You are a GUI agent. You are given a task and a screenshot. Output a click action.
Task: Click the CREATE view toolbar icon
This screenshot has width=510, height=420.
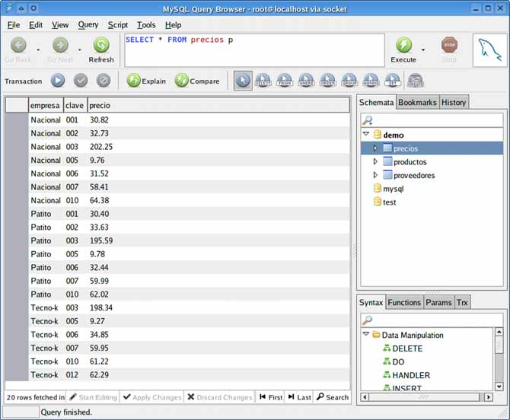(416, 81)
